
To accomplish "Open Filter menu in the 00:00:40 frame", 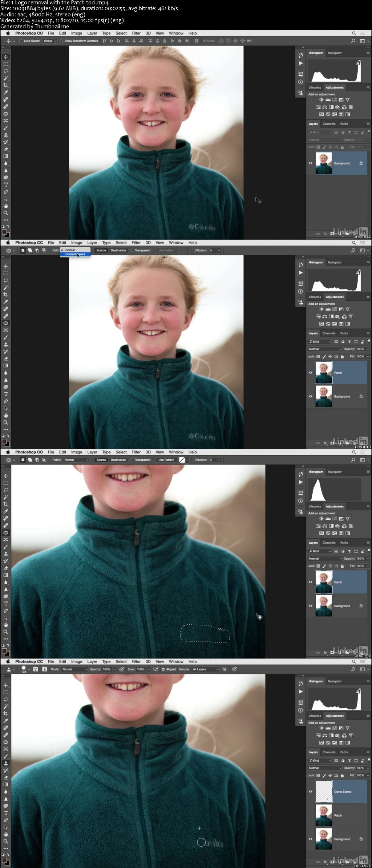I will pyautogui.click(x=136, y=33).
